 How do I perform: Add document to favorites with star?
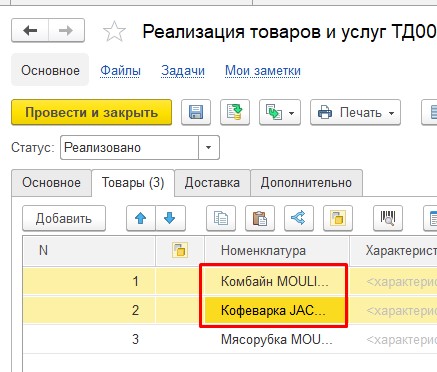[x=114, y=32]
